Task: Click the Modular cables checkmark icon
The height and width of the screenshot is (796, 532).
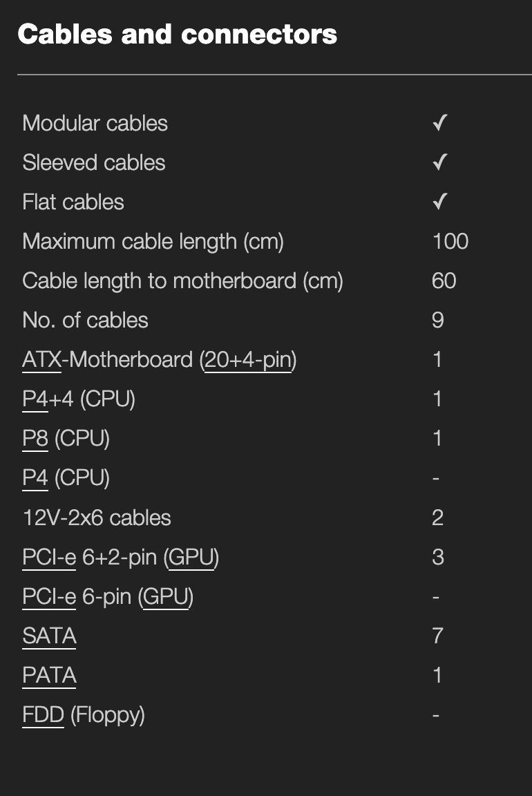Action: pos(440,124)
